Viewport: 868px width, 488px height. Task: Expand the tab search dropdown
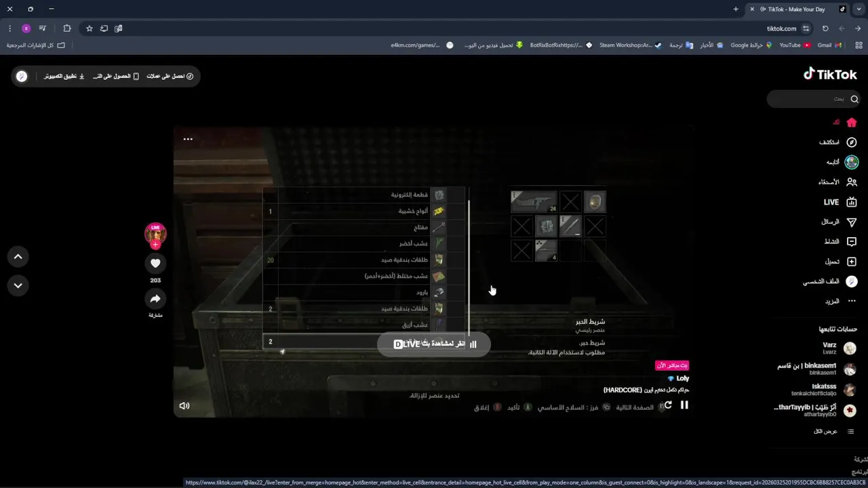click(x=859, y=9)
